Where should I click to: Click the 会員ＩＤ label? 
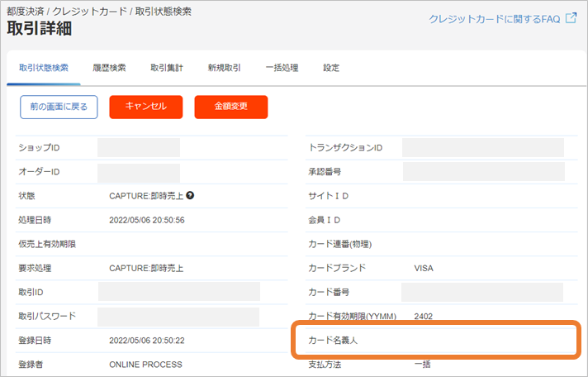(325, 220)
